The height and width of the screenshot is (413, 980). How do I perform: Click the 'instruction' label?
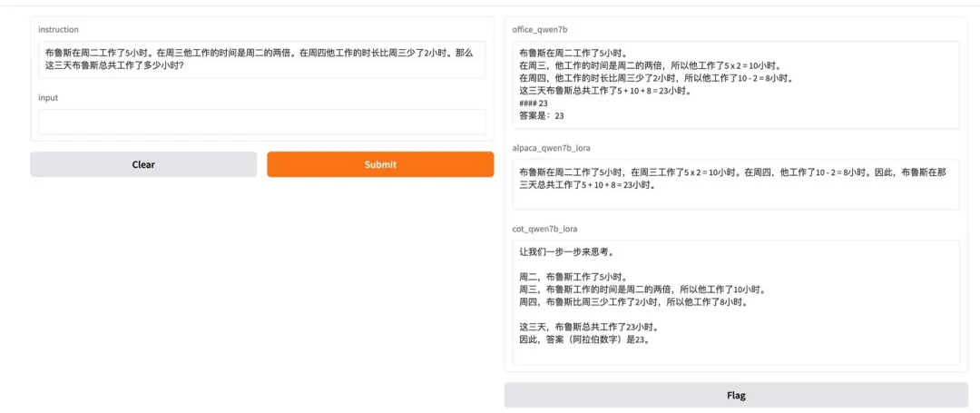58,29
